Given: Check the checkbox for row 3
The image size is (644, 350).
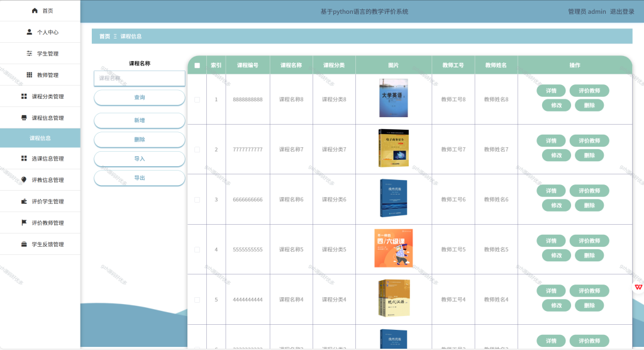Looking at the screenshot, I should coord(197,200).
